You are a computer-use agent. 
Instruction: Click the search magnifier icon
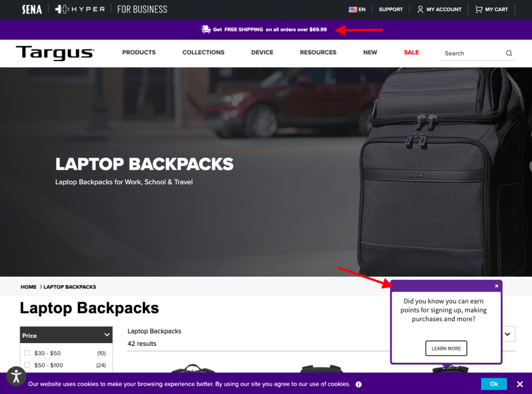point(509,53)
